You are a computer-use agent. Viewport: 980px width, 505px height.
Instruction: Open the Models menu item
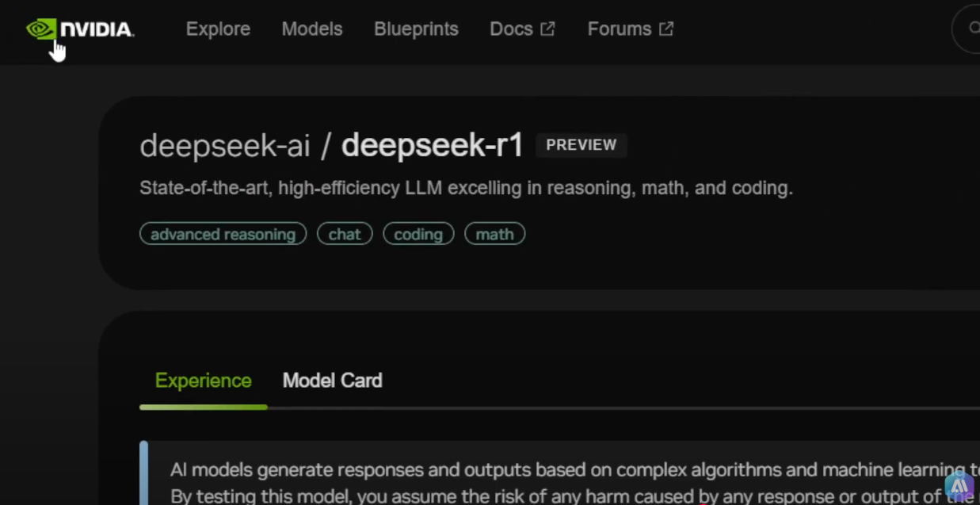312,29
